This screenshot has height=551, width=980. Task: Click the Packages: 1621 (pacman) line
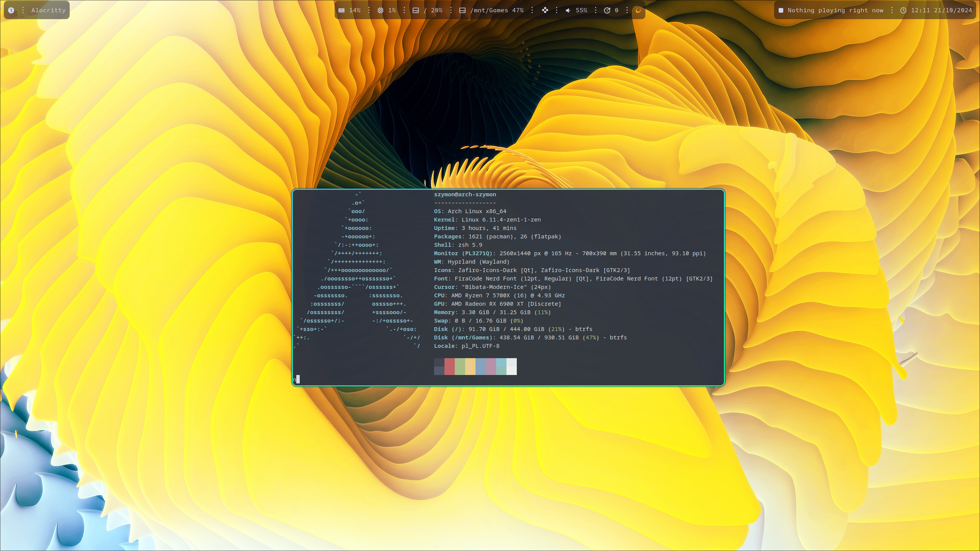point(497,236)
